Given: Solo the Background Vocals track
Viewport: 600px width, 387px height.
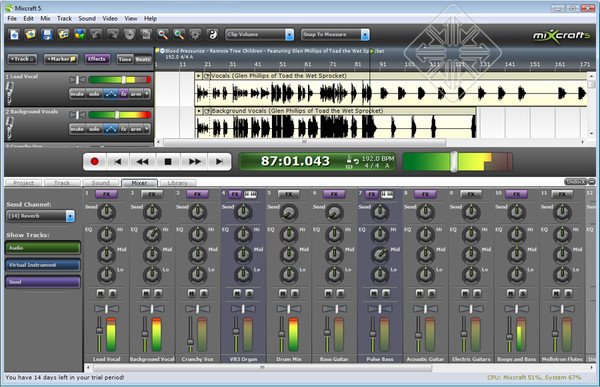Looking at the screenshot, I should pos(94,129).
